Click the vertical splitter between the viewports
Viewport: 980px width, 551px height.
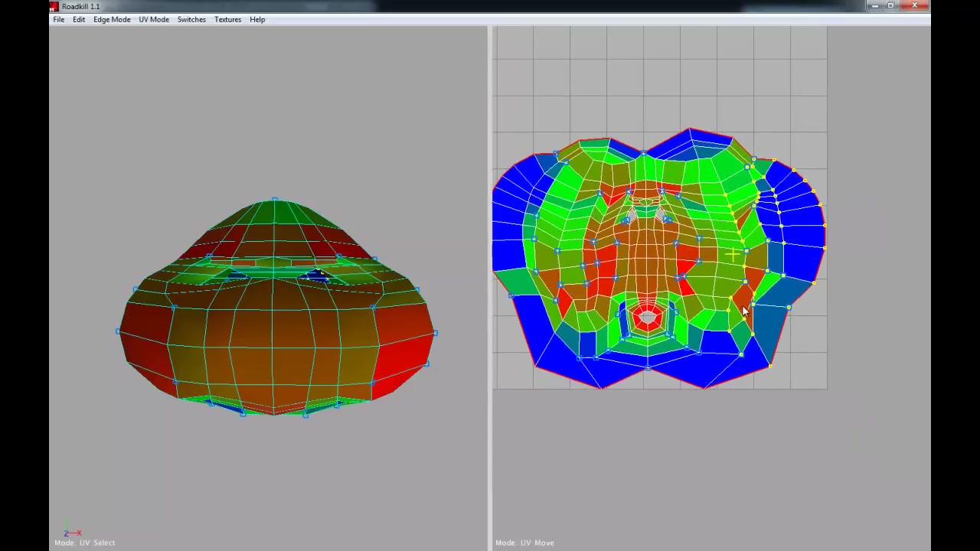pyautogui.click(x=489, y=288)
